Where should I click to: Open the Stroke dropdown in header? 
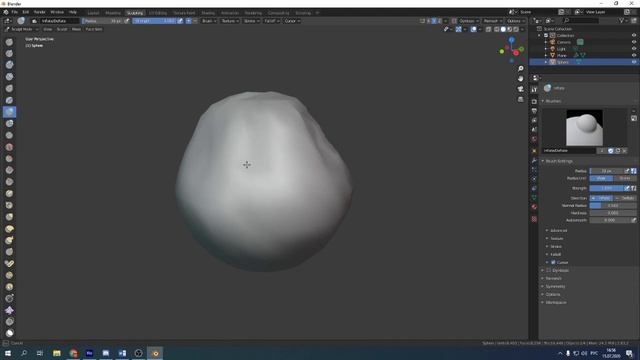(251, 21)
